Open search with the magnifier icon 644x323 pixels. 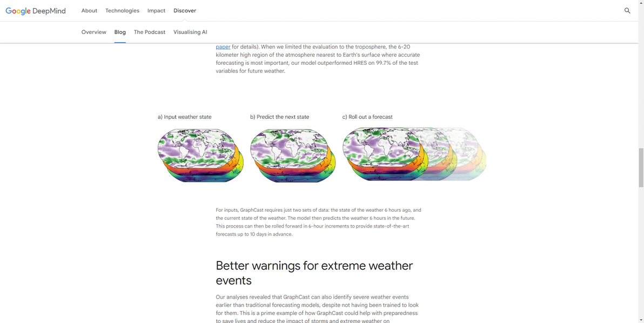[627, 11]
